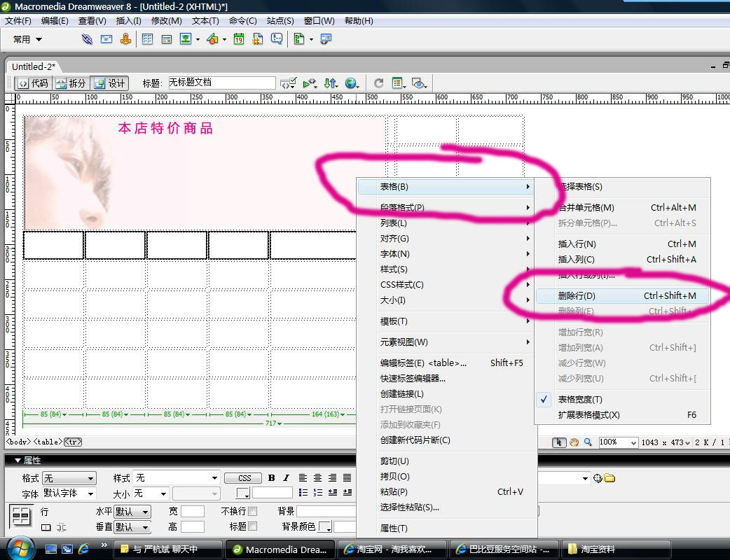Choose 合并单元格(M) from the submenu

click(622, 208)
